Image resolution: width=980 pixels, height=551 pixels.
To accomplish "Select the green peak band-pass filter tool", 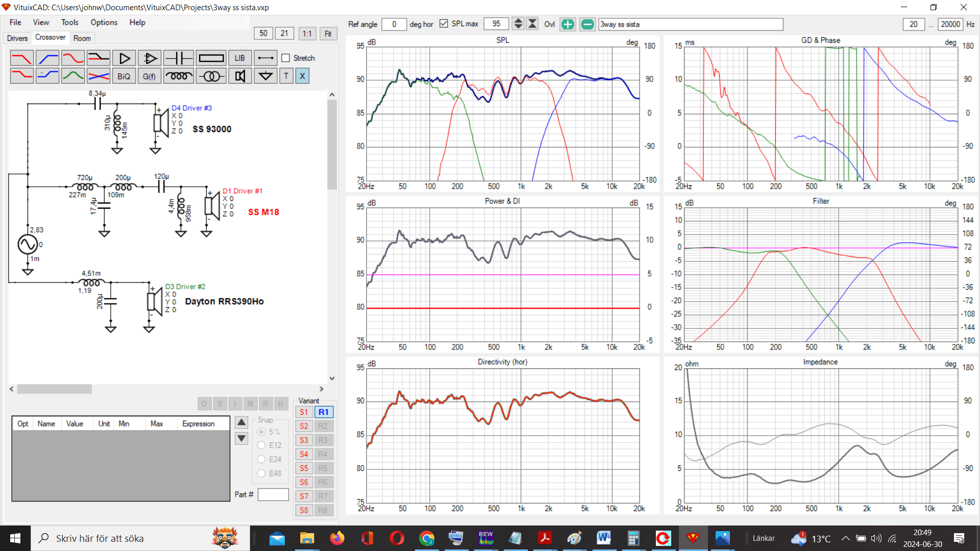I will pyautogui.click(x=73, y=76).
